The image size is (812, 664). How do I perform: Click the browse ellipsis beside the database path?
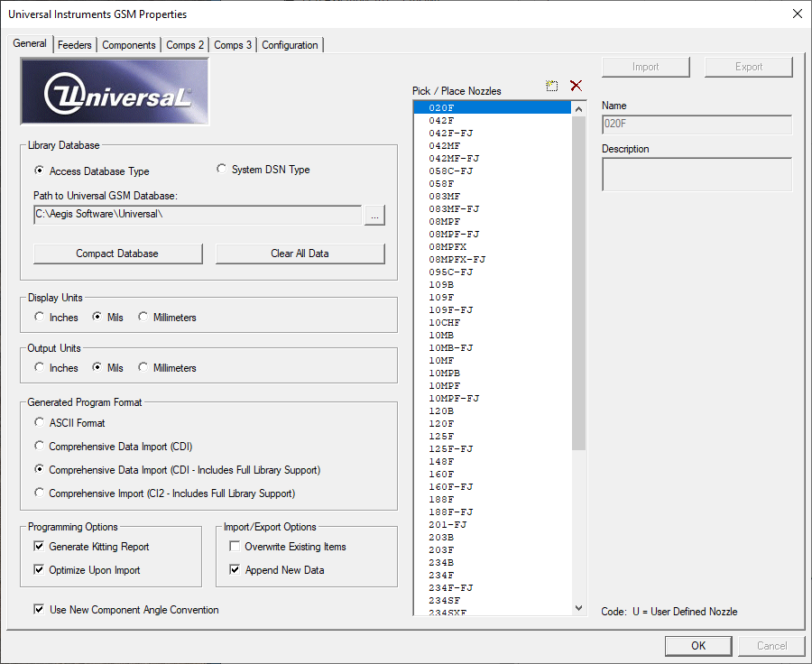coord(374,216)
